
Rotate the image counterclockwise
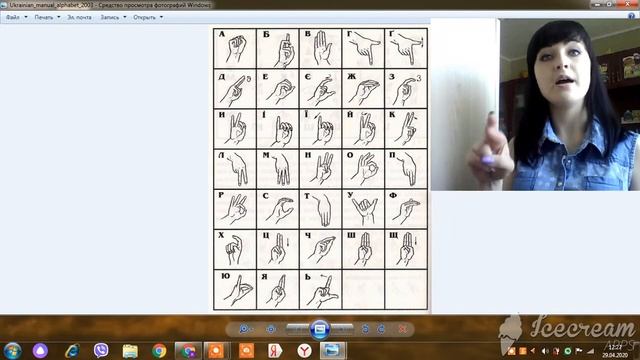point(365,329)
